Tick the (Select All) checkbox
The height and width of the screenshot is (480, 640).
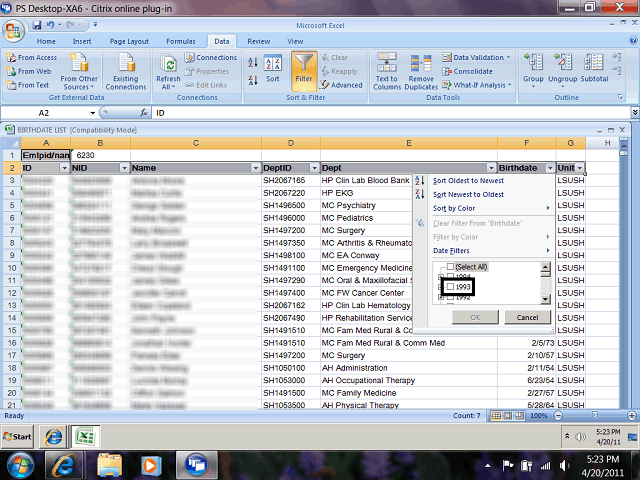[x=450, y=267]
